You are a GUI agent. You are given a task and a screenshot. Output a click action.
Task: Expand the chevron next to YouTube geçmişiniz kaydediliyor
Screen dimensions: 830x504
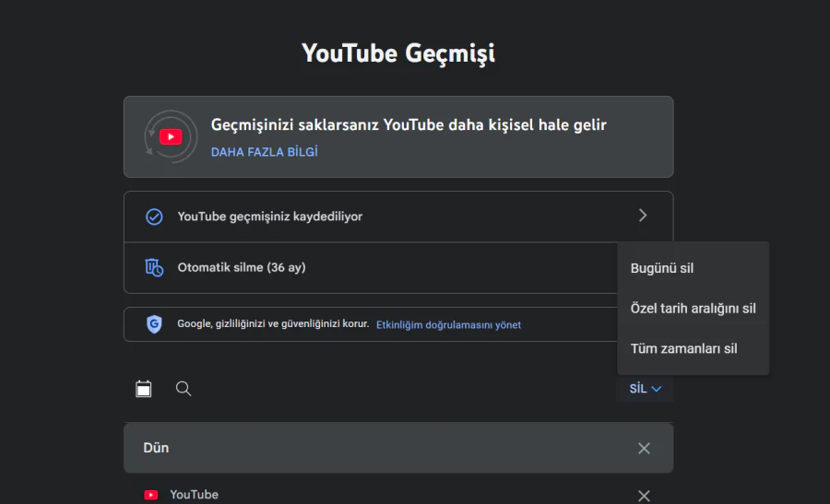pos(643,216)
